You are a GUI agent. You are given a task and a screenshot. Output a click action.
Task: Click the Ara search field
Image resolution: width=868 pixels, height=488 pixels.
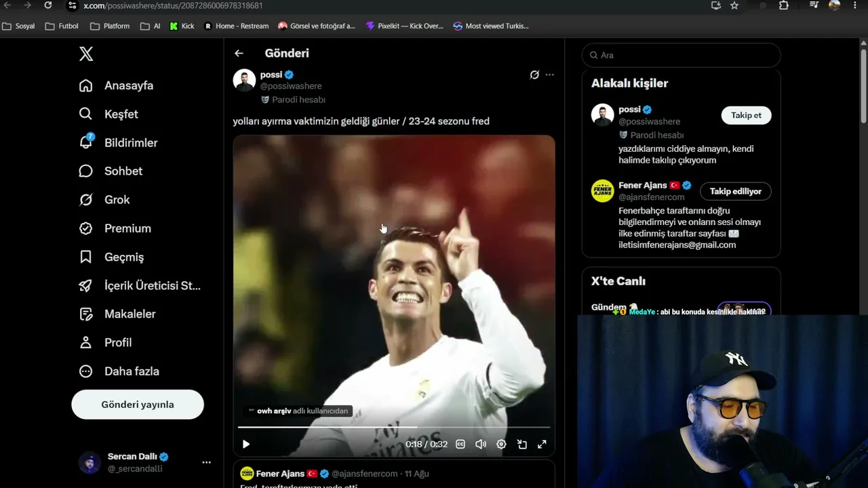coord(682,55)
